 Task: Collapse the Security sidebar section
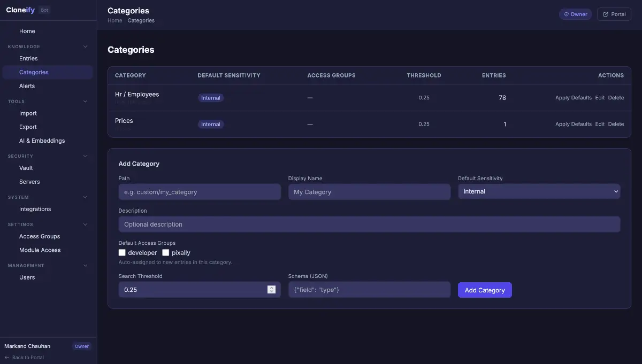point(86,156)
